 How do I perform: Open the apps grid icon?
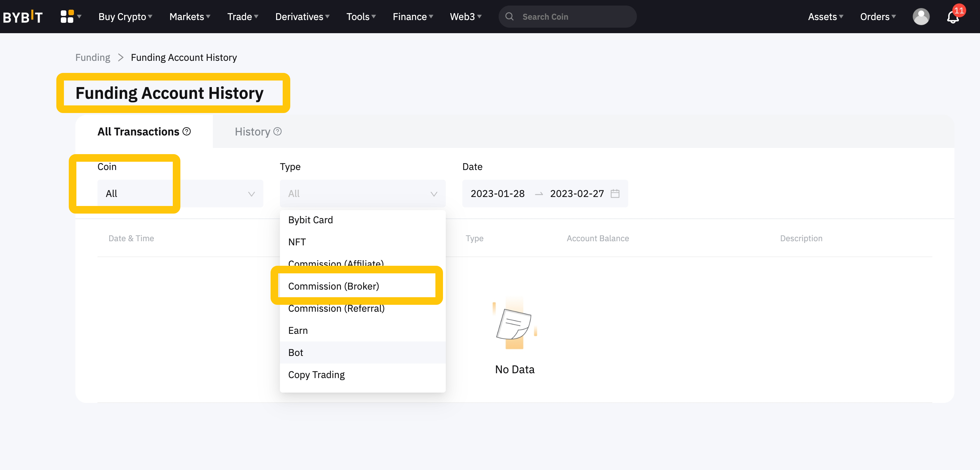click(67, 17)
